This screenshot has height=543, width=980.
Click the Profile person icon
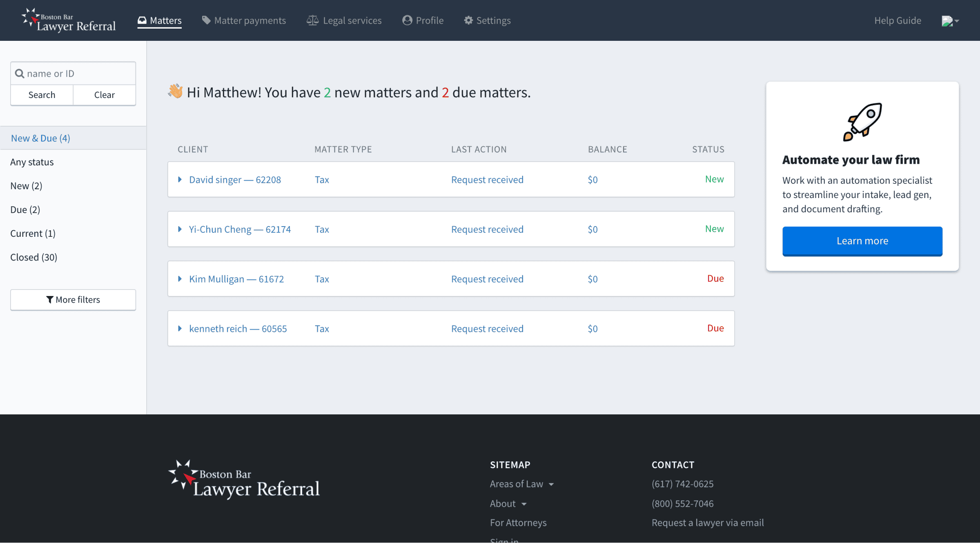click(x=407, y=20)
